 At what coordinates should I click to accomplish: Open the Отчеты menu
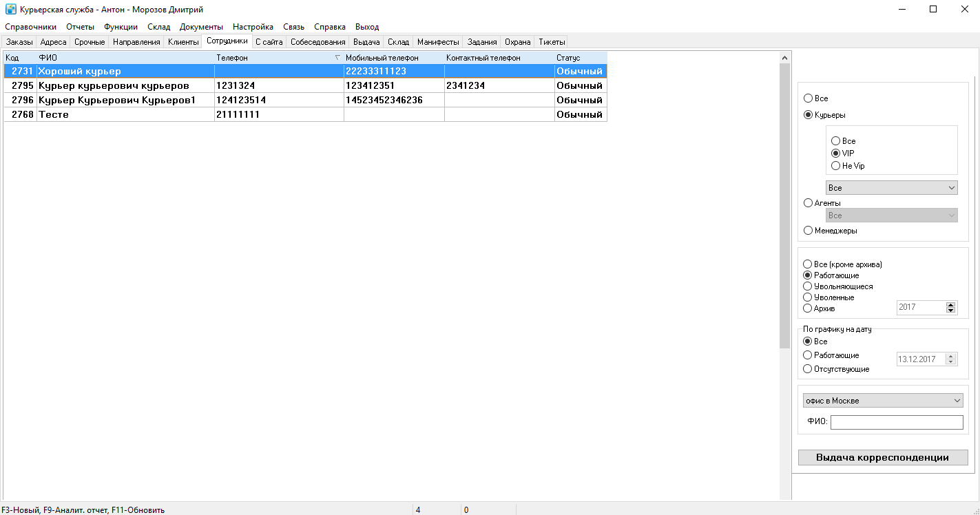click(81, 27)
